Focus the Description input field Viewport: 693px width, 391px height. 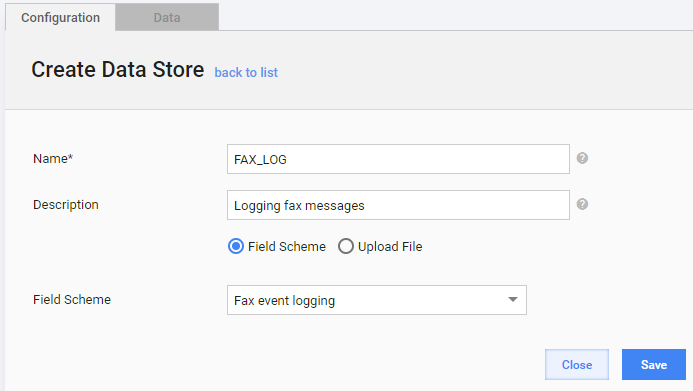(398, 205)
